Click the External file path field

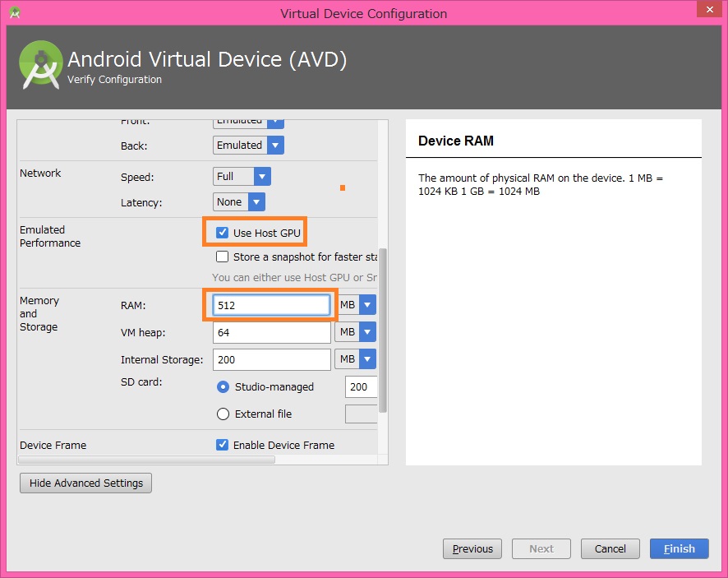pos(361,414)
